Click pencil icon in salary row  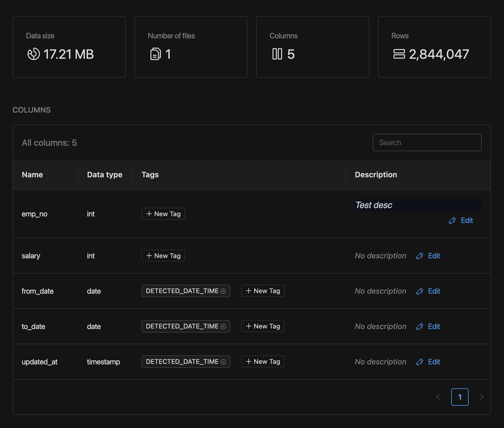[x=420, y=256]
